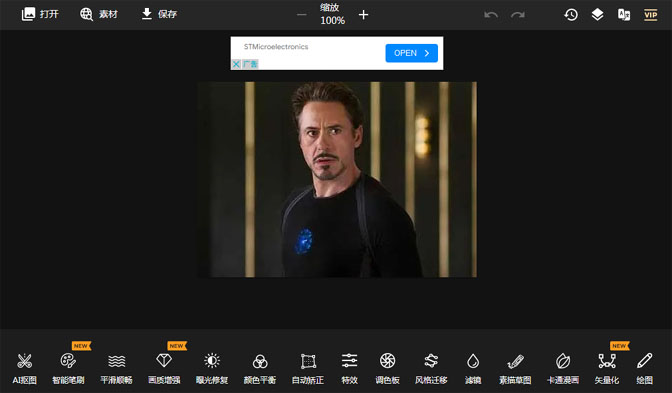Open the AI抠图 cutout tool
The height and width of the screenshot is (393, 672).
point(24,368)
